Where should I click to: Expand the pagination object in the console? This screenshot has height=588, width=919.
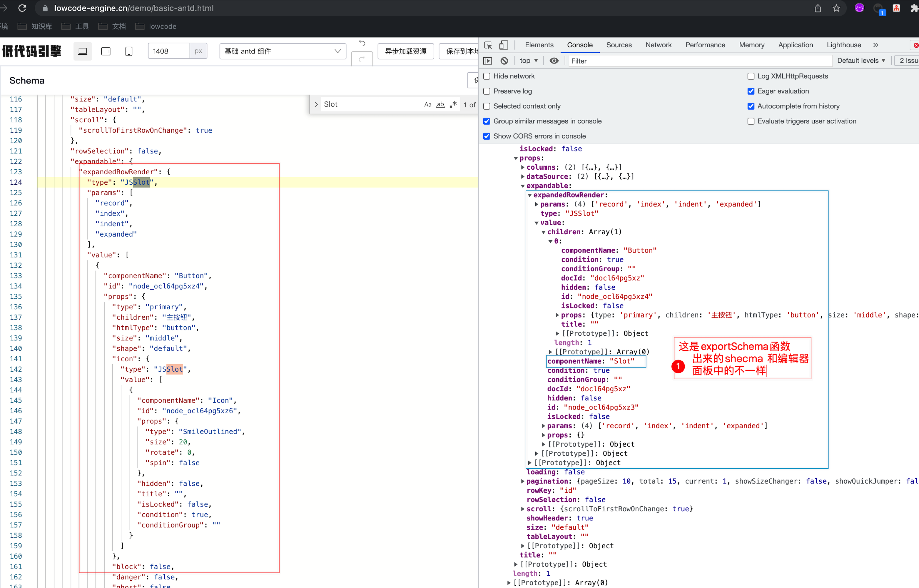[x=523, y=481]
